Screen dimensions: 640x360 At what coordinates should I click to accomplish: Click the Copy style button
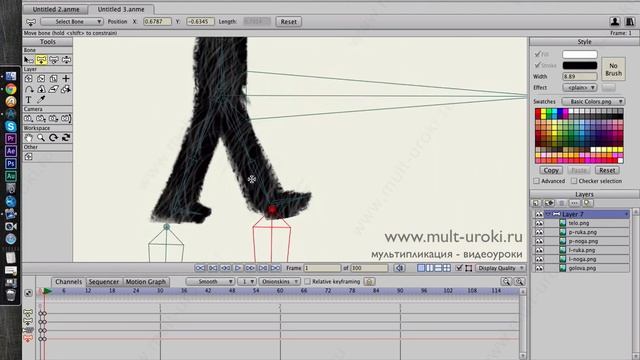tap(551, 170)
